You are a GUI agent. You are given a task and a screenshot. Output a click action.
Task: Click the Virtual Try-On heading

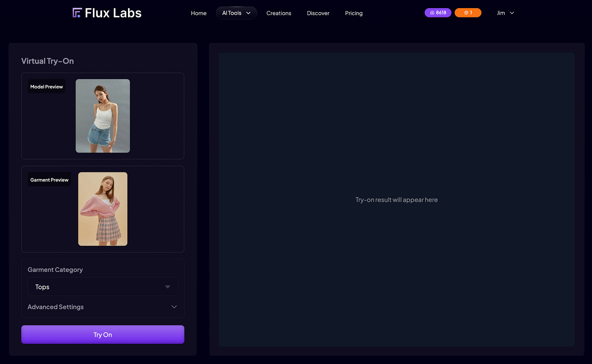point(47,61)
